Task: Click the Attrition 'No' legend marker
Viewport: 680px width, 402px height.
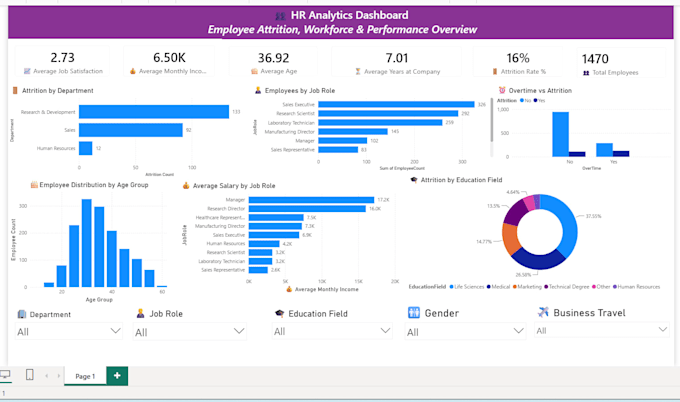Action: 522,101
